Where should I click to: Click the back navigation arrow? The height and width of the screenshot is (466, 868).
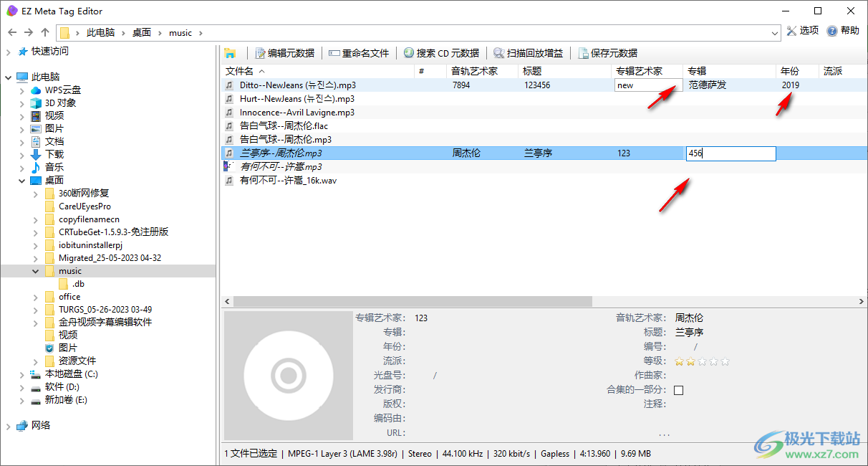coord(12,32)
